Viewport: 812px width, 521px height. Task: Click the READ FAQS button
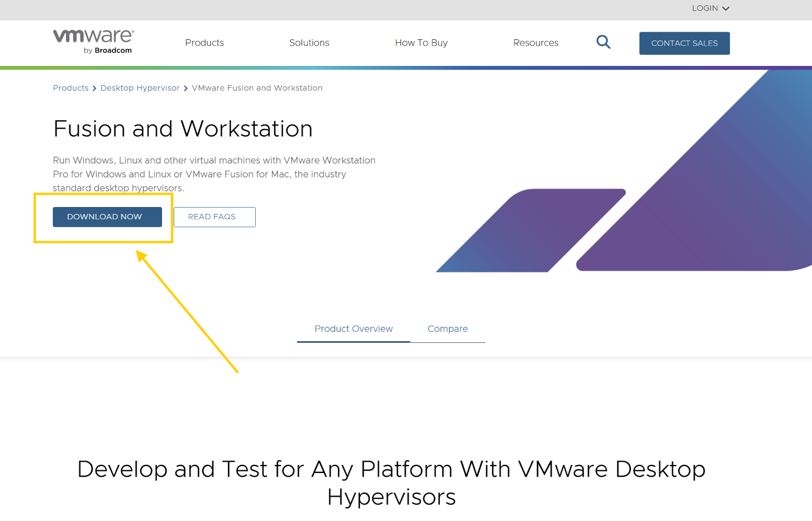click(x=214, y=217)
